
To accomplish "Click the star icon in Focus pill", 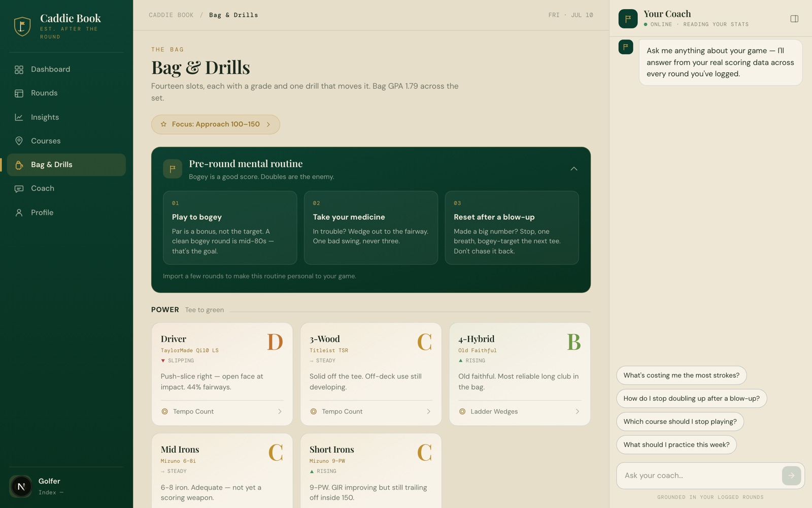I will [x=163, y=124].
